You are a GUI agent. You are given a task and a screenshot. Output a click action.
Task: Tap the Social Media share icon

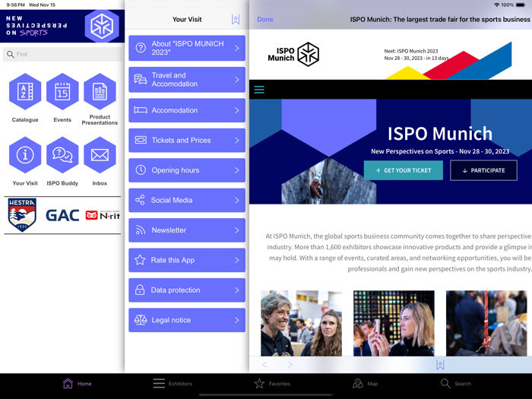140,200
